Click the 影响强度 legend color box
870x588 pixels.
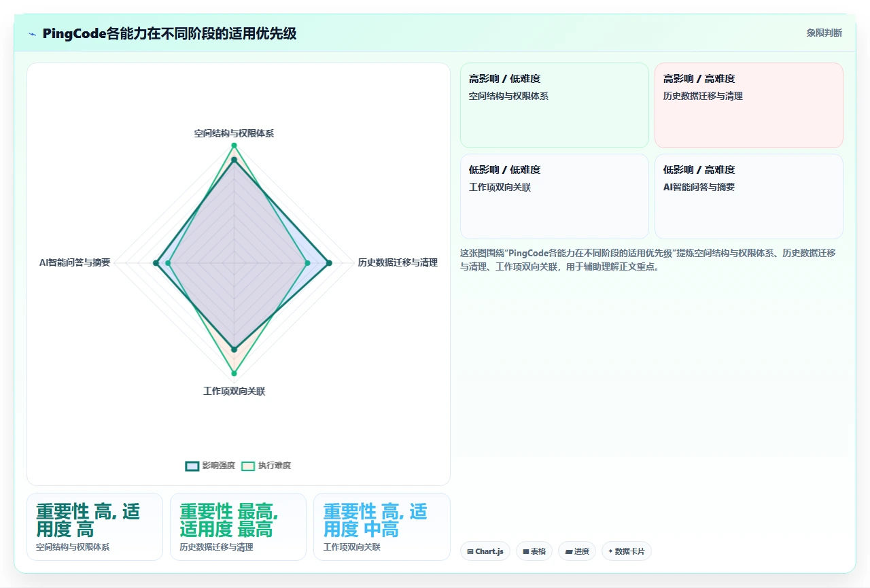point(192,466)
